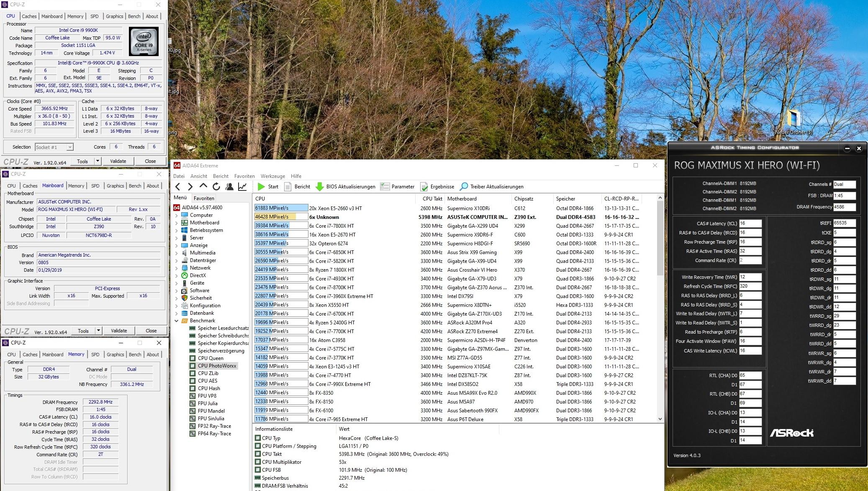Select Betriebssystem in AIDA64 tree

click(x=206, y=230)
